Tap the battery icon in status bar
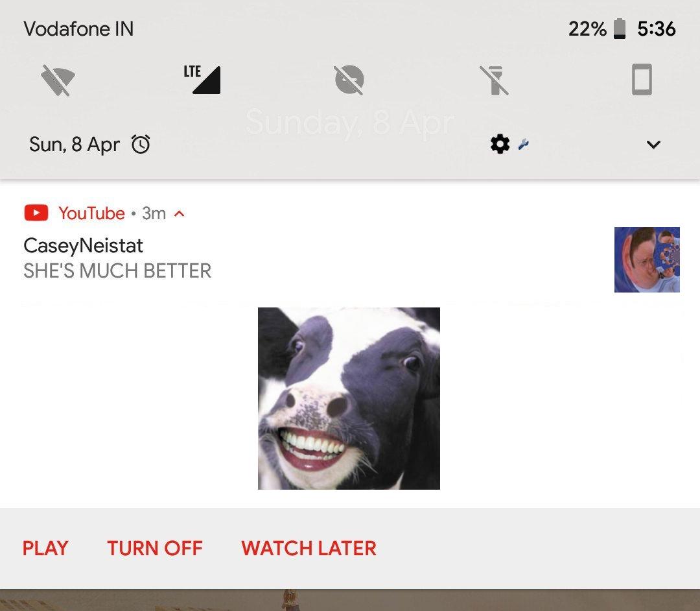Screen dimensions: 700x611 click(620, 29)
